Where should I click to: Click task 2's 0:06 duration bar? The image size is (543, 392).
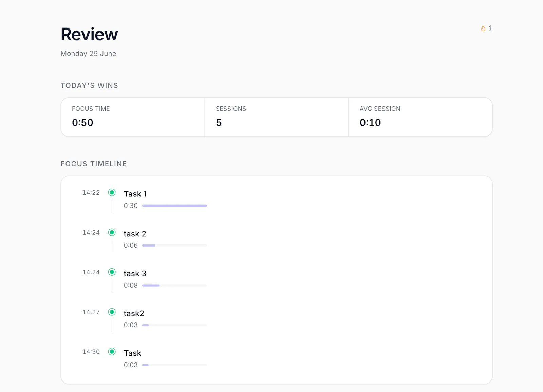(x=174, y=246)
